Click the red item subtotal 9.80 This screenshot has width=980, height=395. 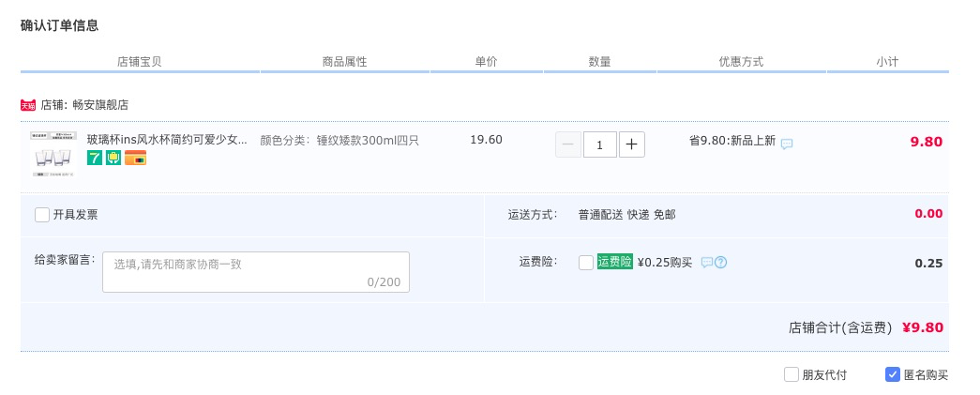pyautogui.click(x=927, y=142)
